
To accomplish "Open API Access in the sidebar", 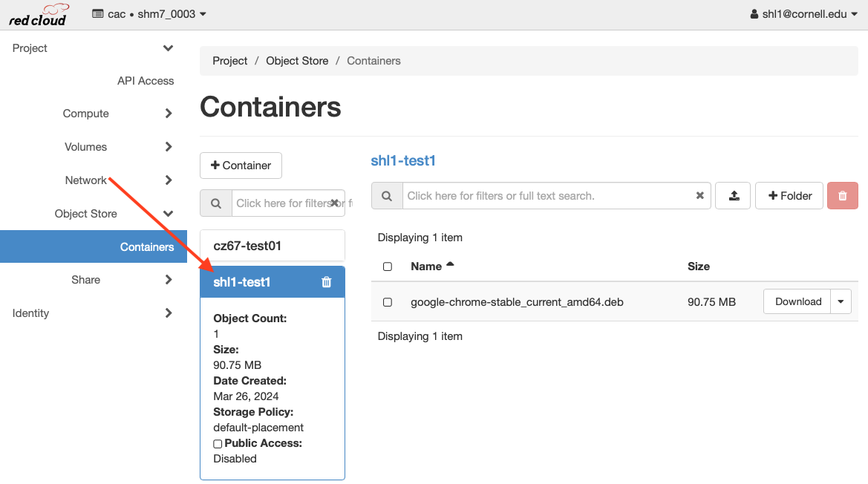I will point(146,81).
